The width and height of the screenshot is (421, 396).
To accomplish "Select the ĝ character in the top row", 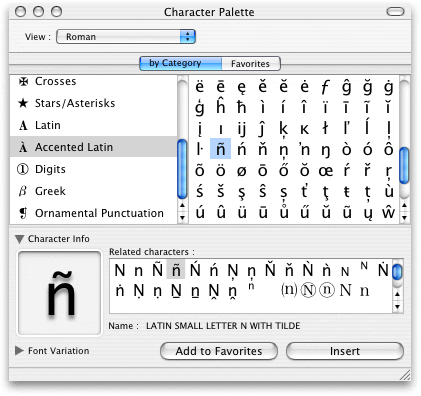I will pos(347,87).
